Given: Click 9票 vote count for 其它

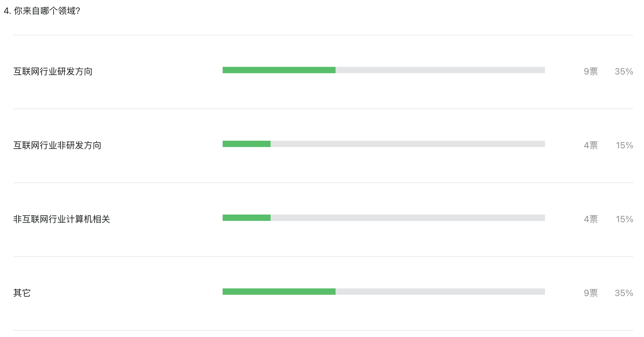Looking at the screenshot, I should pos(591,293).
